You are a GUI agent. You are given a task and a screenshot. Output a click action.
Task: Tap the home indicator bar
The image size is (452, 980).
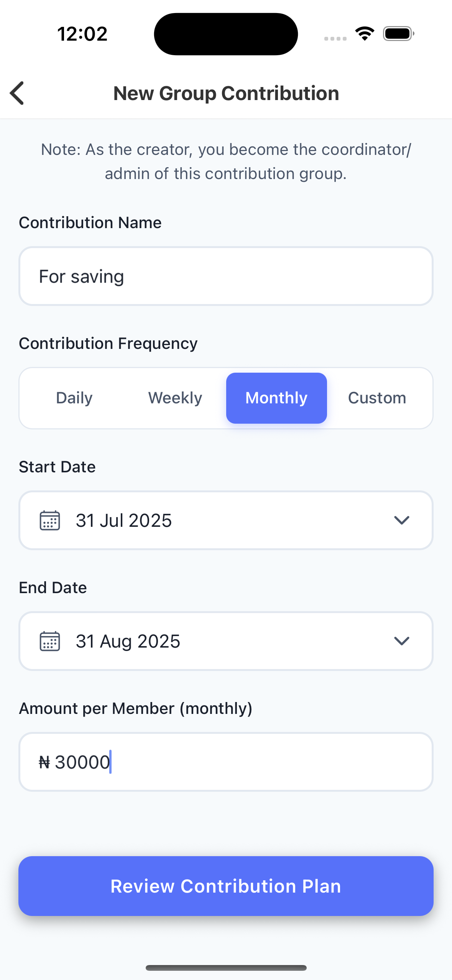click(x=226, y=968)
